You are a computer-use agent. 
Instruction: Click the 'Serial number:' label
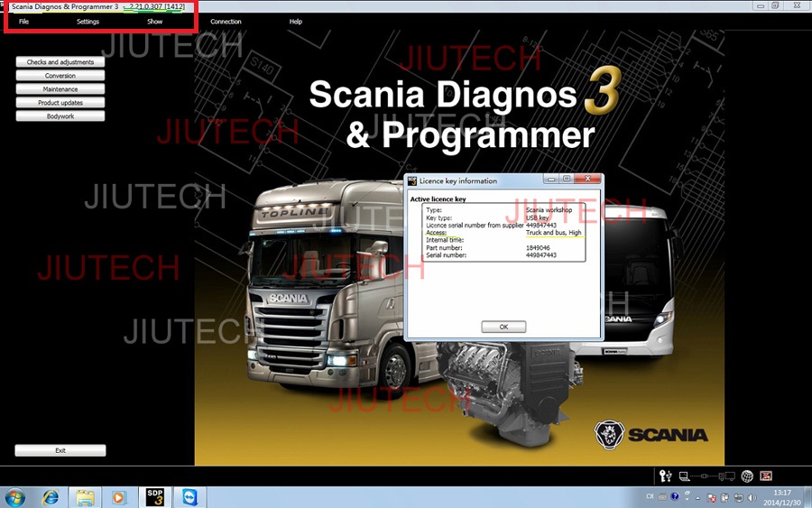446,254
